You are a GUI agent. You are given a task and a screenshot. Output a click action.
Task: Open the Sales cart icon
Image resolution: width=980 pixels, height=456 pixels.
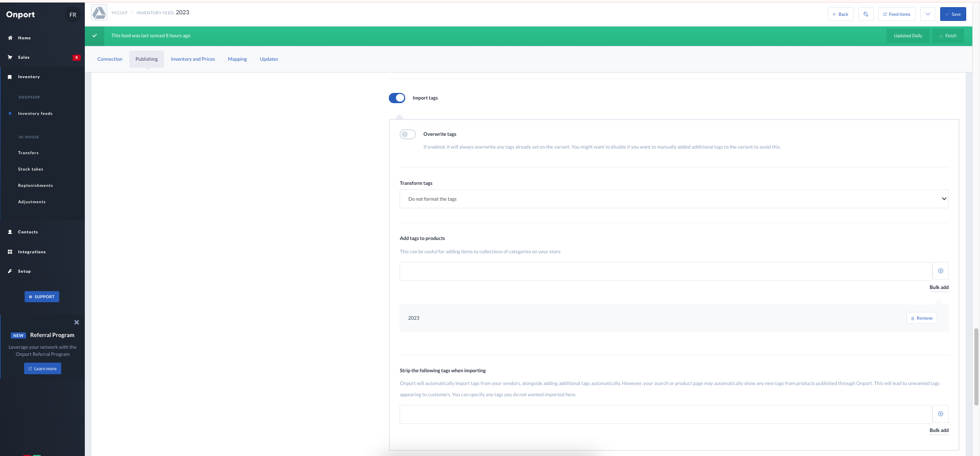pos(10,57)
